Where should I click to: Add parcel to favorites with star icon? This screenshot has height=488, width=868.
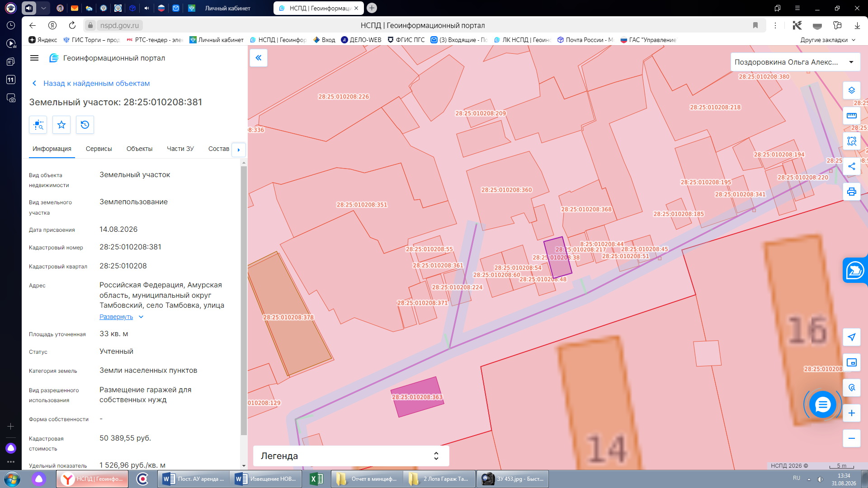tap(61, 125)
